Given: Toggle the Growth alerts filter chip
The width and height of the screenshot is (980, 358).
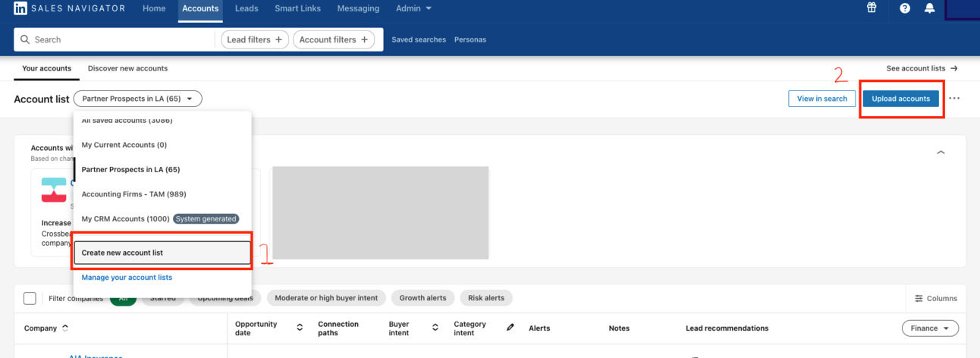Looking at the screenshot, I should pos(423,298).
